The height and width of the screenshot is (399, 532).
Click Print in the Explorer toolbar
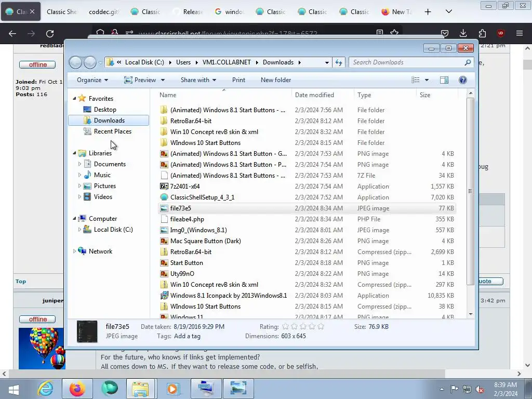click(x=238, y=80)
